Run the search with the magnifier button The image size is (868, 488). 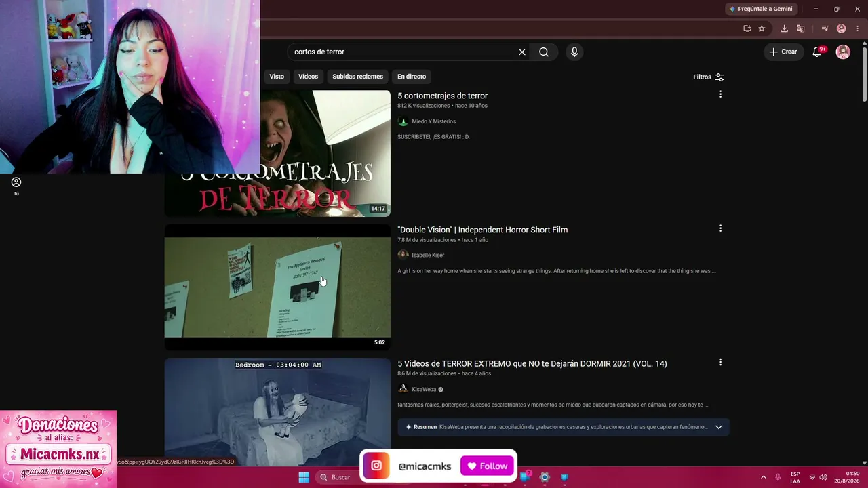coord(544,52)
